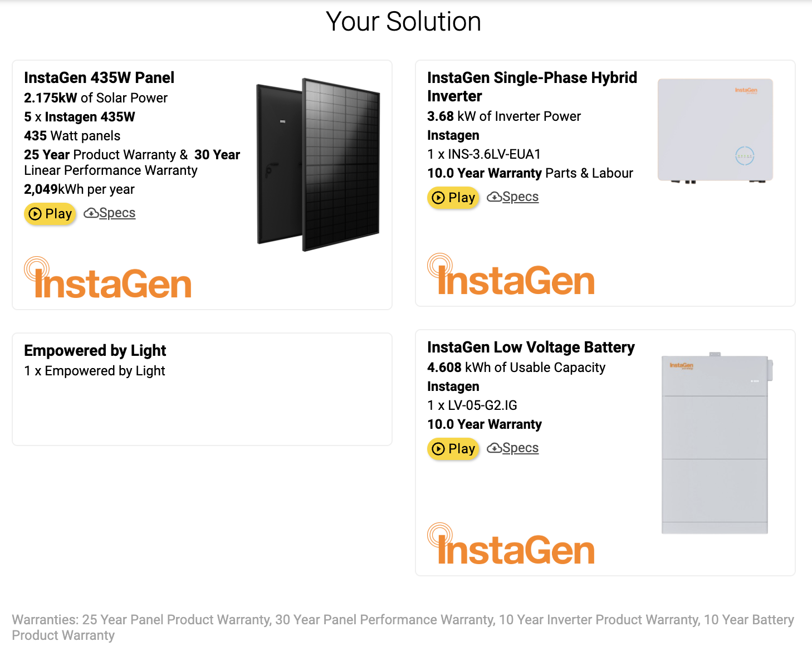Click the cloud download icon beside inverter Specs
The image size is (812, 656).
pos(494,197)
